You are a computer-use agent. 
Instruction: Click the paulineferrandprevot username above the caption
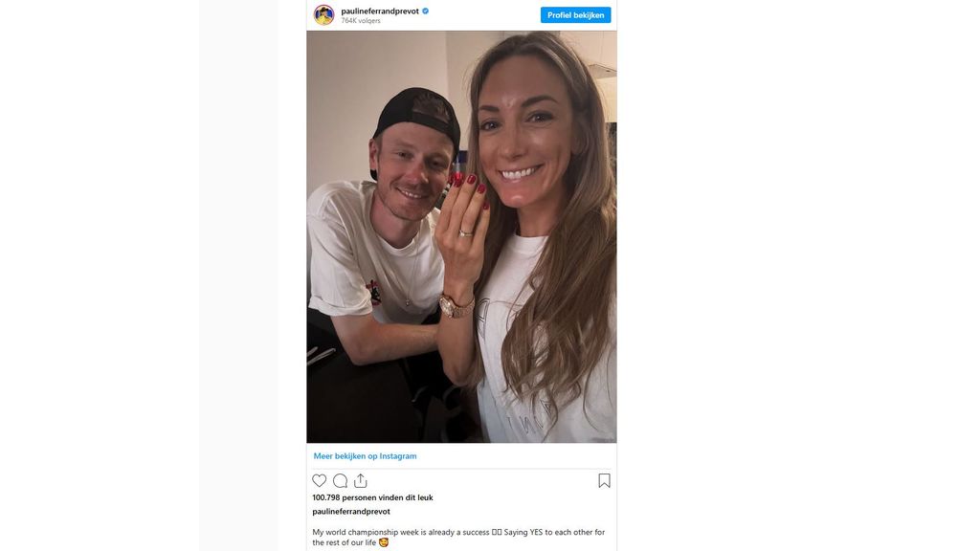pyautogui.click(x=351, y=511)
